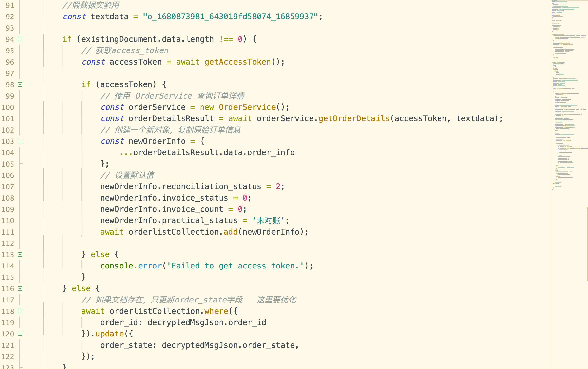Click the vertical scrollbar thumb at right edge
588x369 pixels.
pyautogui.click(x=587, y=244)
